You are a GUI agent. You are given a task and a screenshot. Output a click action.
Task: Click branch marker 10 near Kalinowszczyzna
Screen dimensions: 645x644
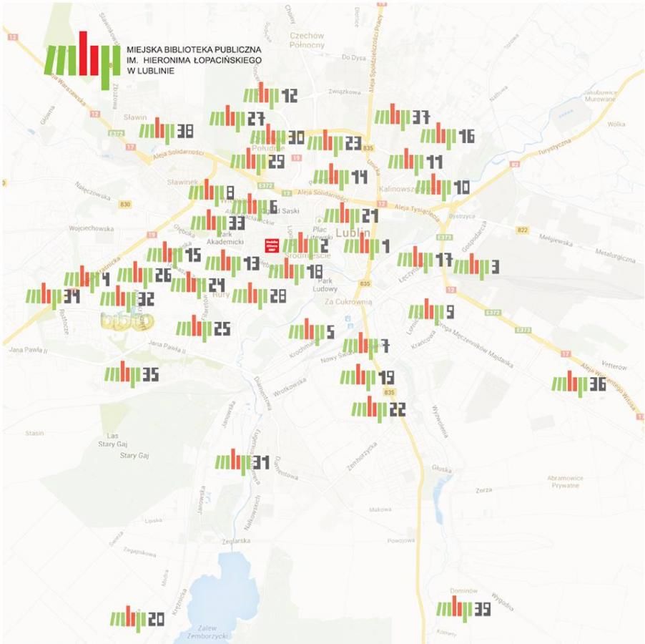[x=442, y=187]
